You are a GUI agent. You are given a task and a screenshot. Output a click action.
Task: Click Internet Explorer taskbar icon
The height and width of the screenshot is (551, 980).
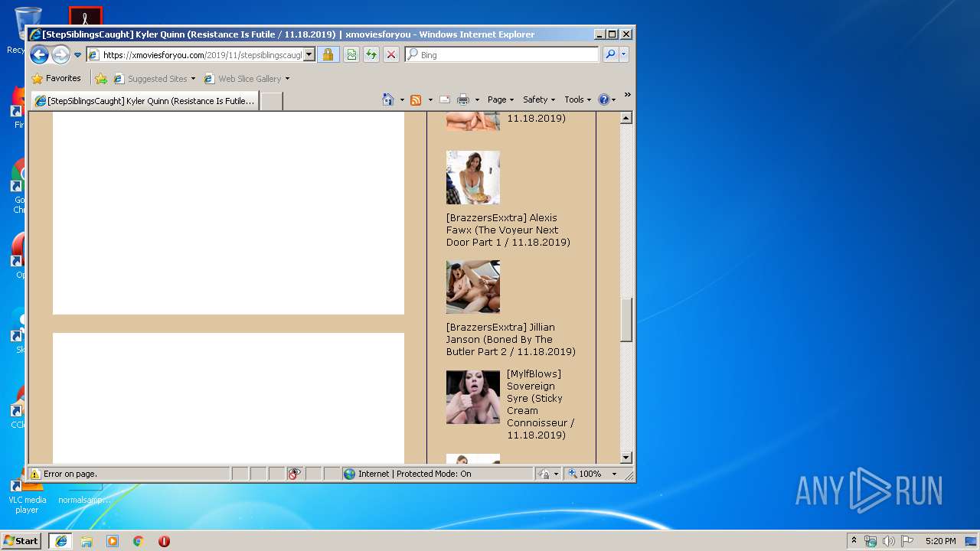pos(61,540)
